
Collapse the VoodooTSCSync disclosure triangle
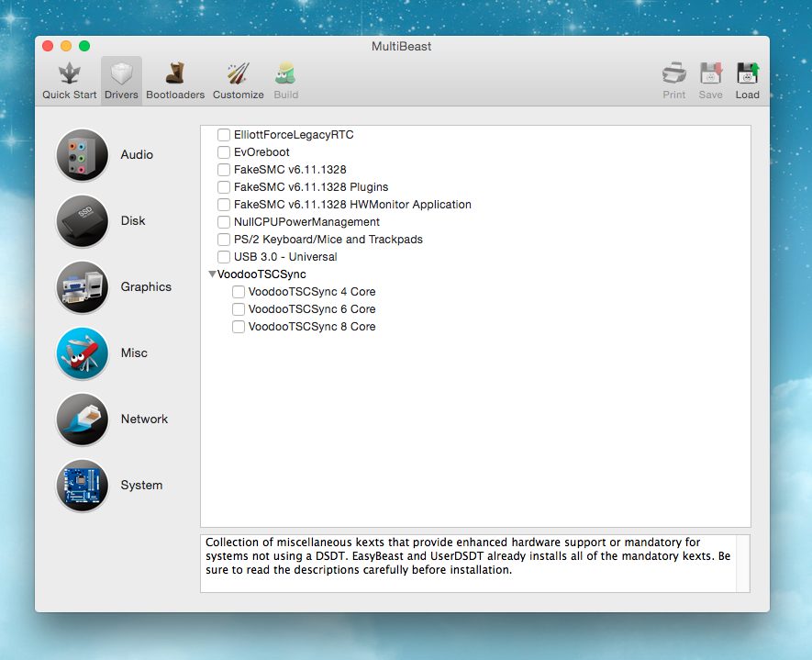pyautogui.click(x=212, y=274)
